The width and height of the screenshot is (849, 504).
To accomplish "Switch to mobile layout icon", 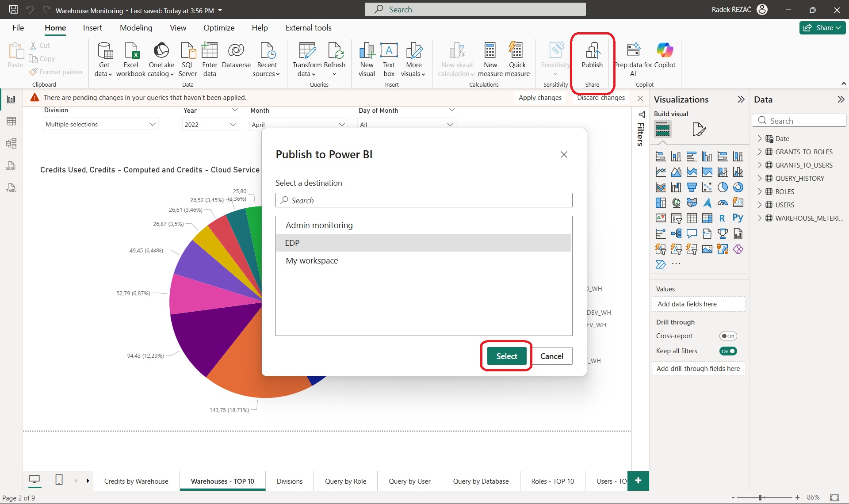I will click(x=59, y=480).
